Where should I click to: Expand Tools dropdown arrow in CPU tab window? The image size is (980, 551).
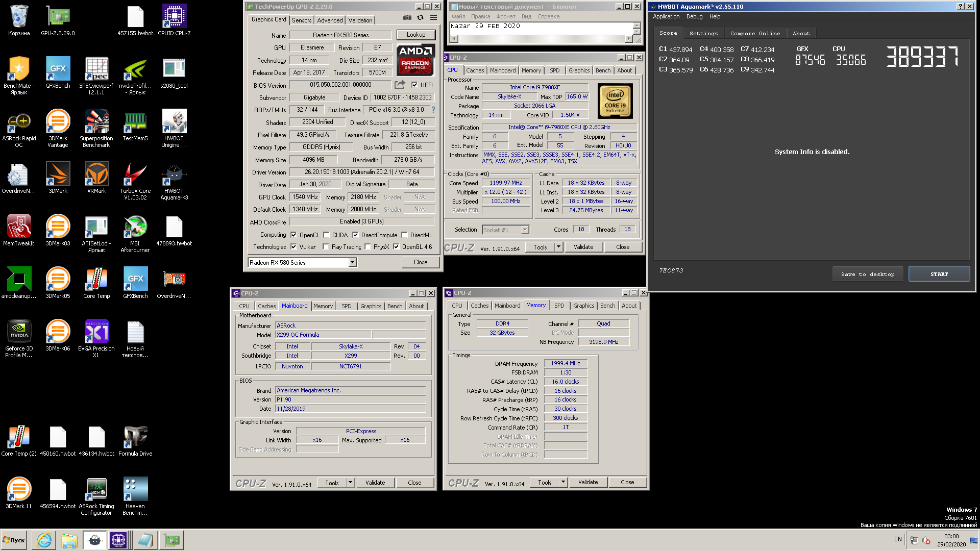(x=558, y=247)
